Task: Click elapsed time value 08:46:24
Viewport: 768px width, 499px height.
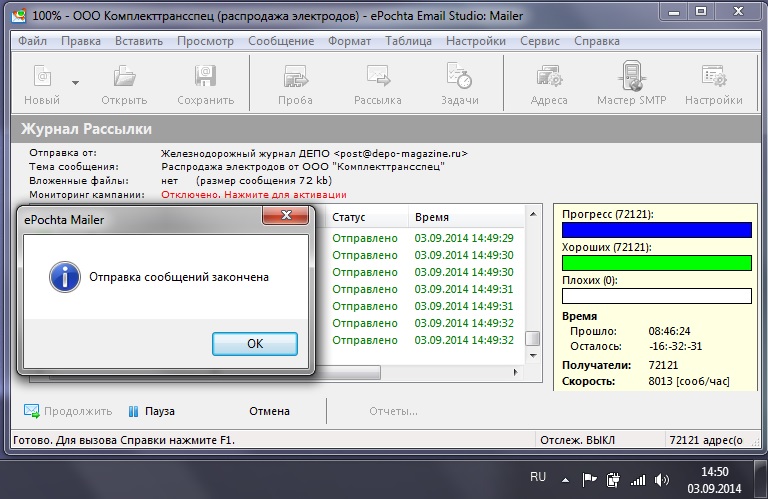Action: (x=669, y=331)
